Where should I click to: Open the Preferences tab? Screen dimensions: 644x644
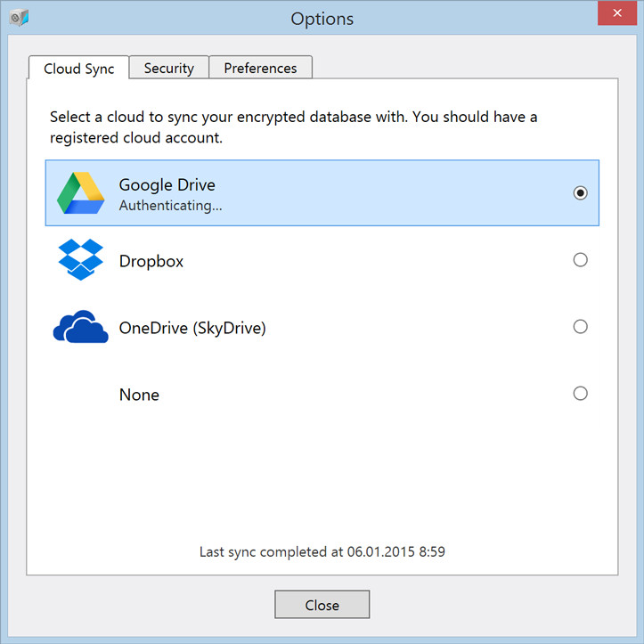[x=260, y=68]
